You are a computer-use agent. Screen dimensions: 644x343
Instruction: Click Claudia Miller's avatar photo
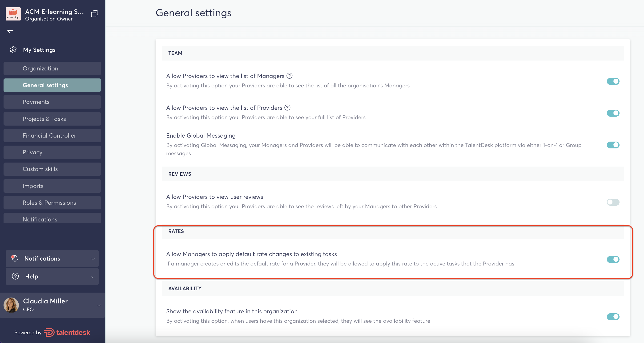click(x=11, y=305)
